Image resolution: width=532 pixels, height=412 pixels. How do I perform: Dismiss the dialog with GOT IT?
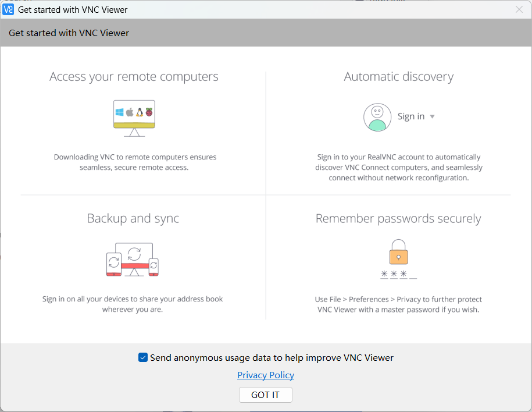[266, 395]
